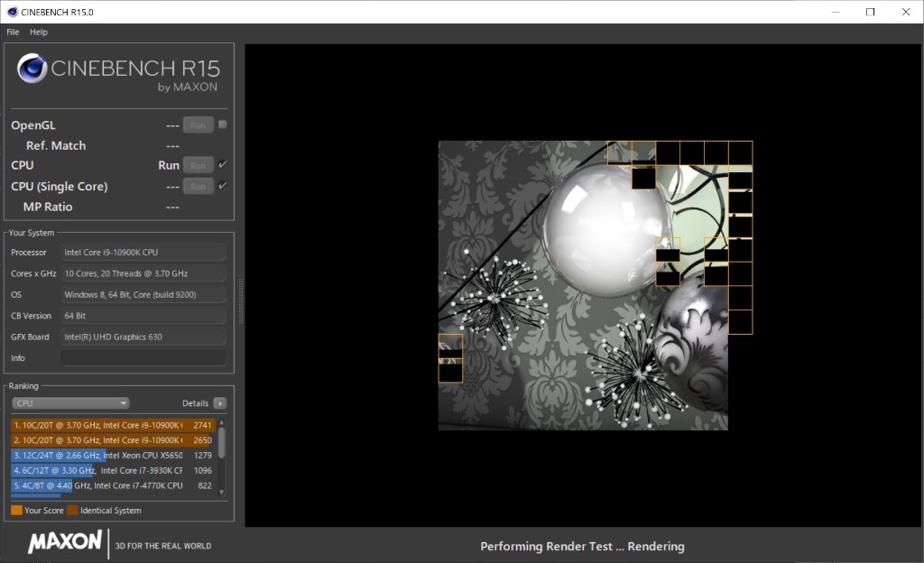The width and height of the screenshot is (924, 563).
Task: Click the MAXON logo at bottom left
Action: point(65,542)
